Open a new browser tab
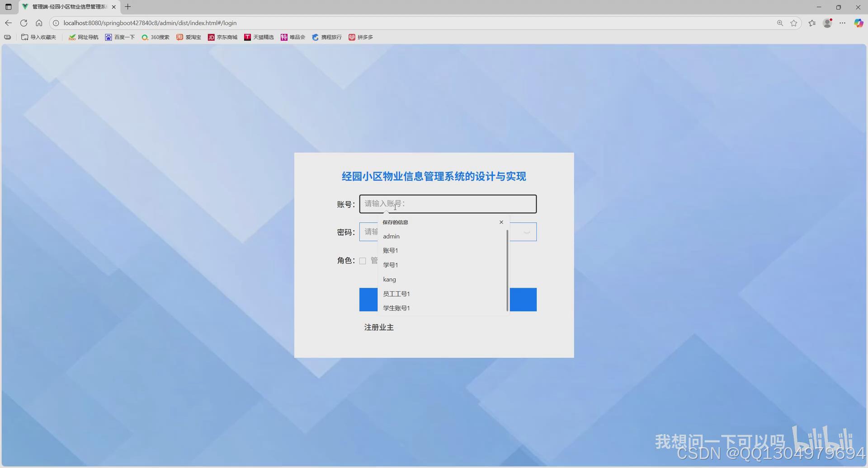 (128, 7)
